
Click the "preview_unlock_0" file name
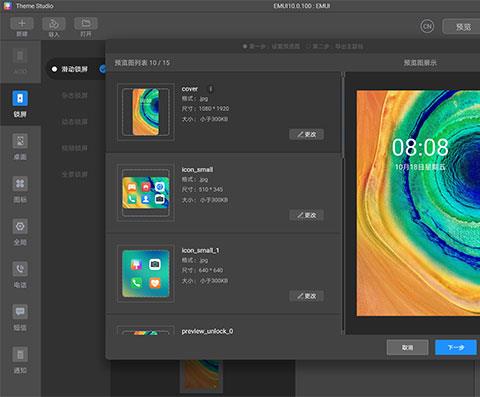[x=207, y=331]
